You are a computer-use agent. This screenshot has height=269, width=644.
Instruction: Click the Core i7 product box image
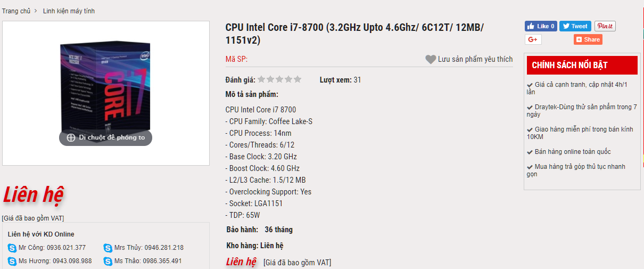tap(106, 85)
